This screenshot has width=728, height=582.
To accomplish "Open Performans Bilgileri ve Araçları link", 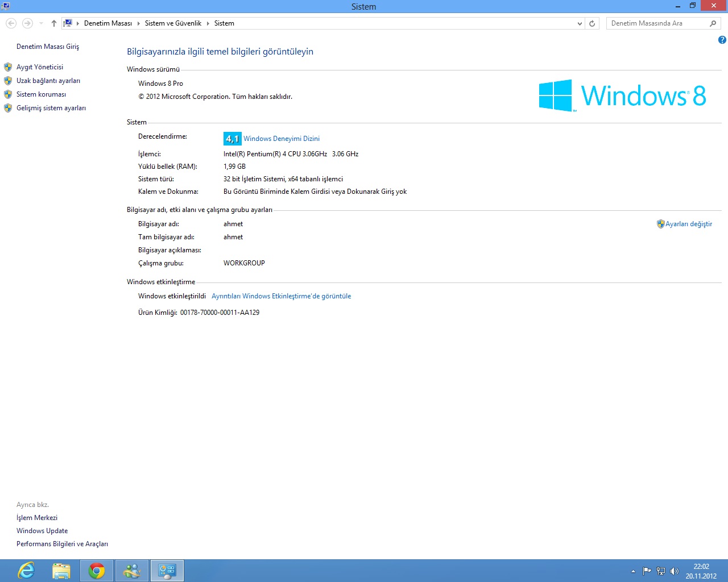I will pyautogui.click(x=62, y=544).
